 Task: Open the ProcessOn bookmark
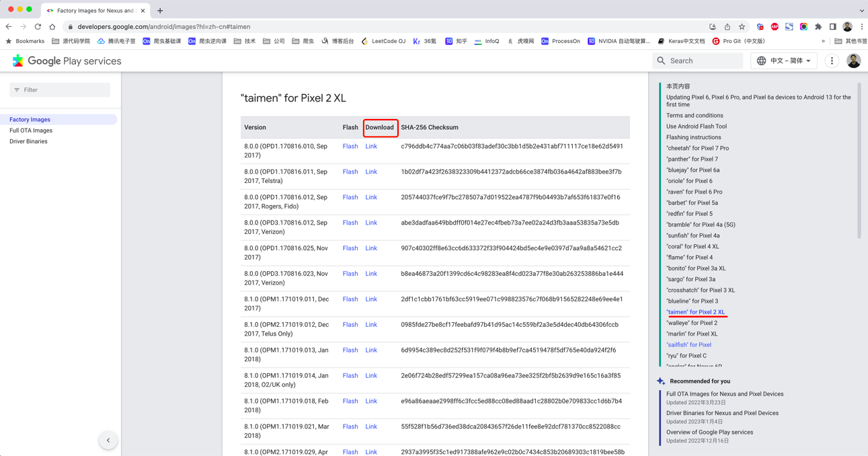[561, 41]
